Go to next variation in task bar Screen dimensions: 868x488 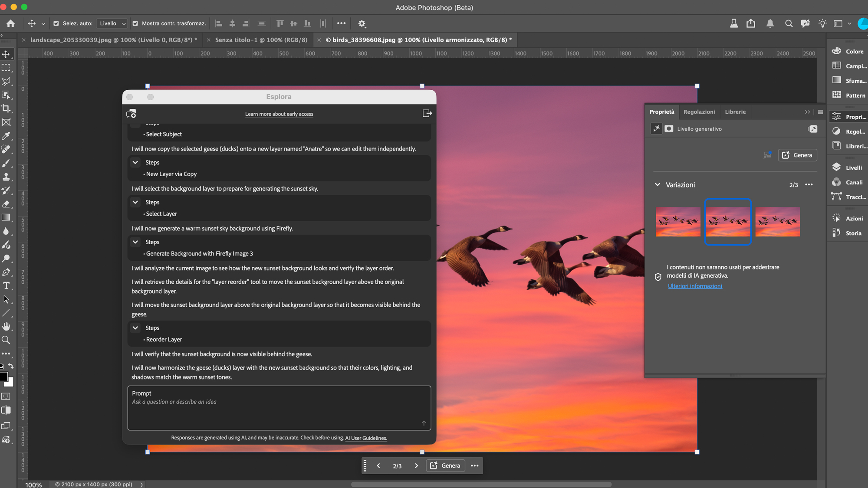416,465
